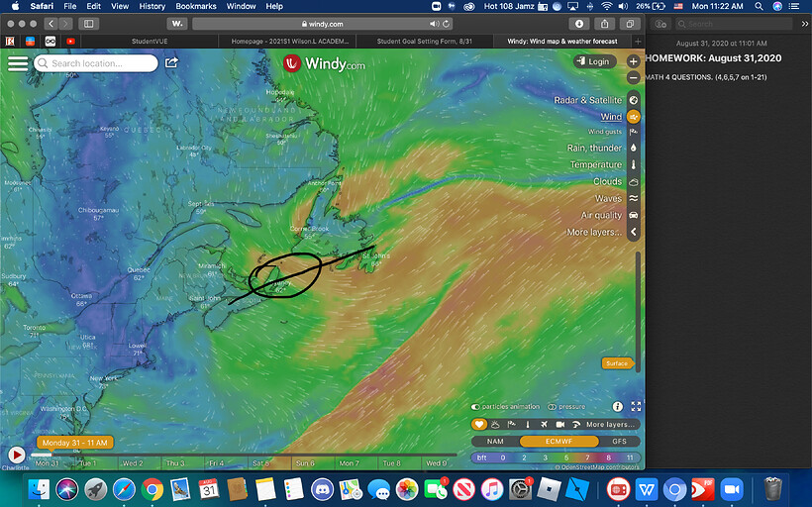Screen dimensions: 812x507
Task: Select the ECMWF forecast model
Action: click(558, 442)
